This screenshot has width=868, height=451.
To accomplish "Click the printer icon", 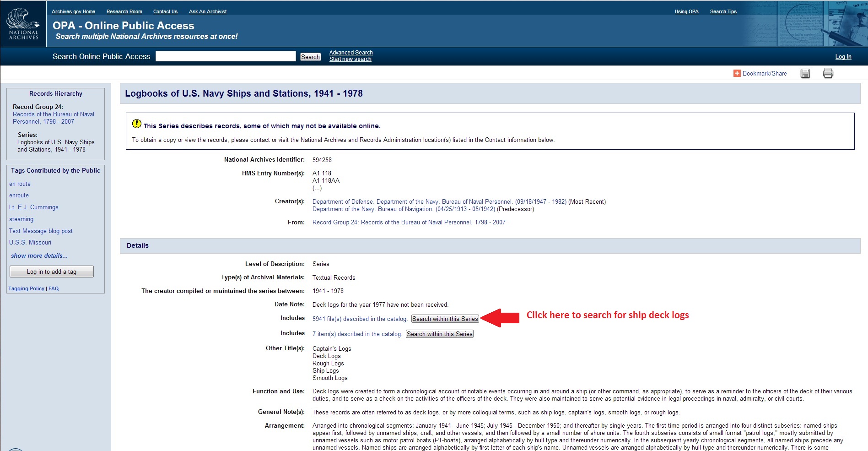I will 828,73.
